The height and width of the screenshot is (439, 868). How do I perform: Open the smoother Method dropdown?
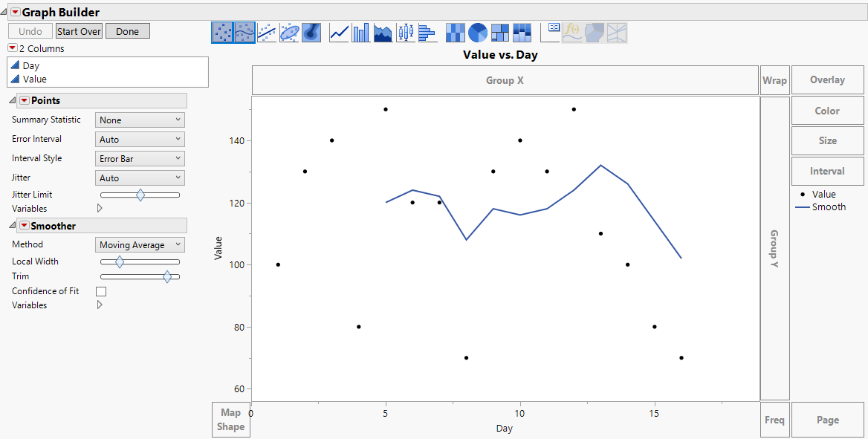click(x=140, y=244)
